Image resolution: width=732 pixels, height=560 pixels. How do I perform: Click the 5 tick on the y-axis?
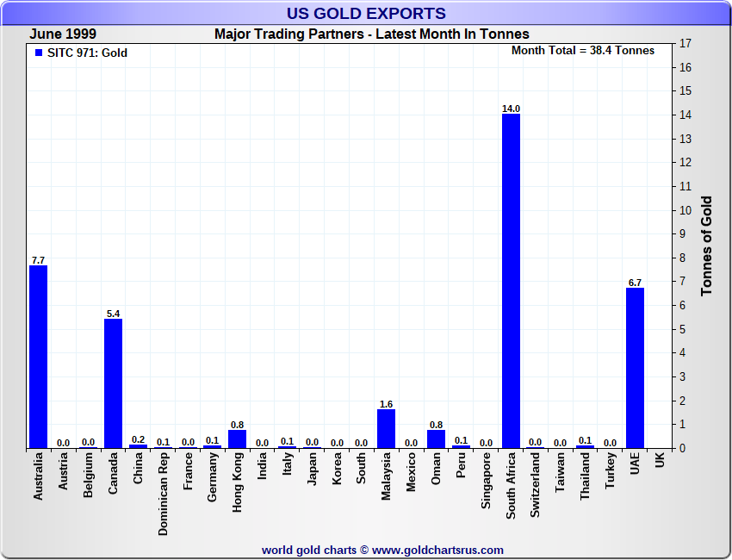click(x=683, y=329)
